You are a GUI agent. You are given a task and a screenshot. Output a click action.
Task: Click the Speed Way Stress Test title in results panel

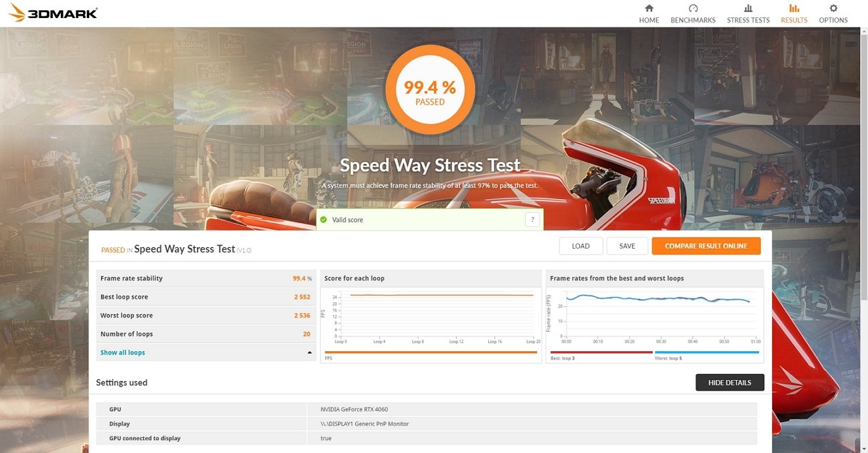click(x=185, y=249)
